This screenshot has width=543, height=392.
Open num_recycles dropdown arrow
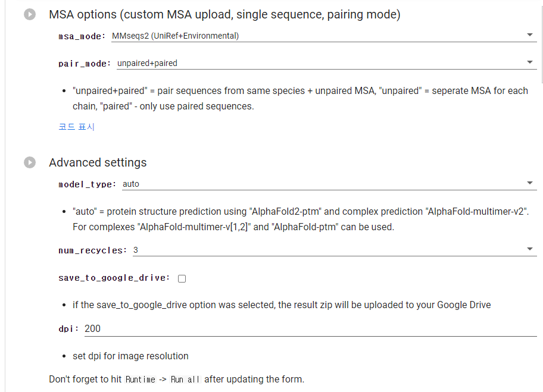[x=529, y=249]
